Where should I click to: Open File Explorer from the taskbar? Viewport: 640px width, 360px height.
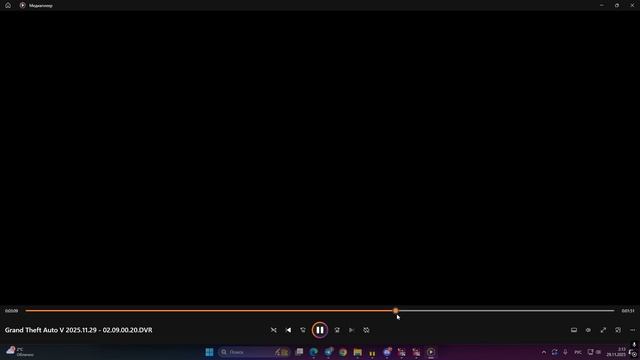(358, 352)
